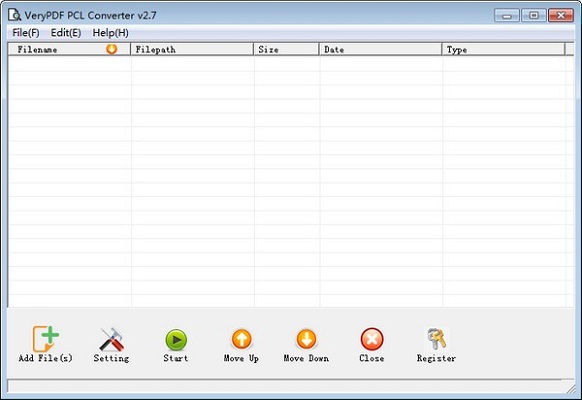
Task: Select the Move Up arrow icon
Action: 242,339
